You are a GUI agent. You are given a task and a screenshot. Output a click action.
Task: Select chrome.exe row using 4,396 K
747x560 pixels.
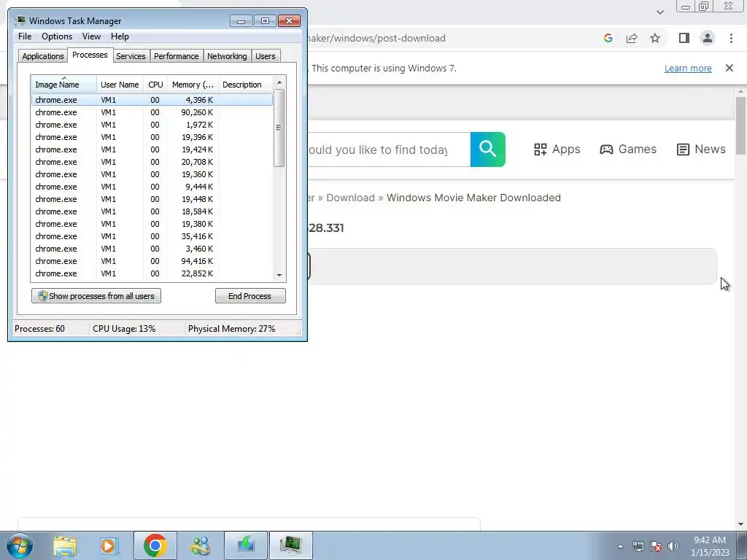(x=152, y=100)
